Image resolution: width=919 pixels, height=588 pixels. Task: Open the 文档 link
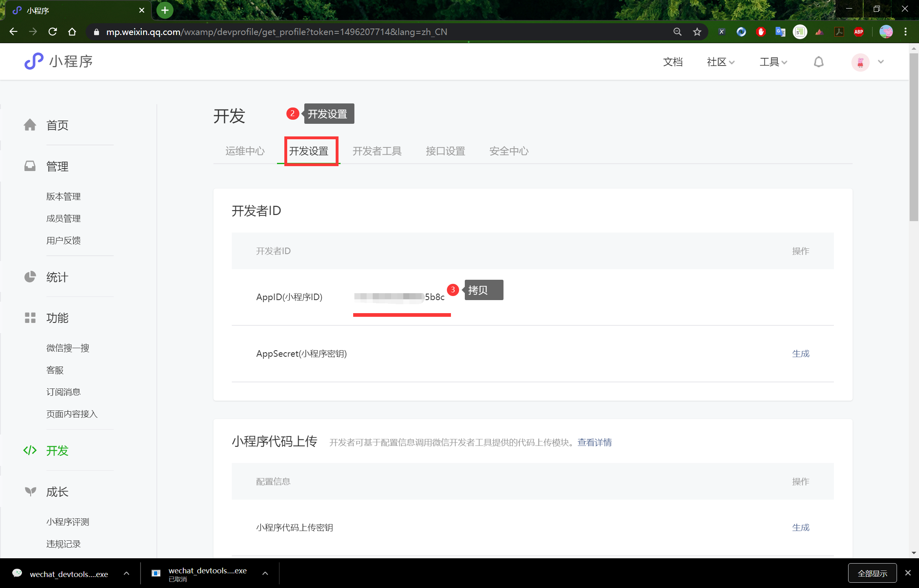pos(673,62)
